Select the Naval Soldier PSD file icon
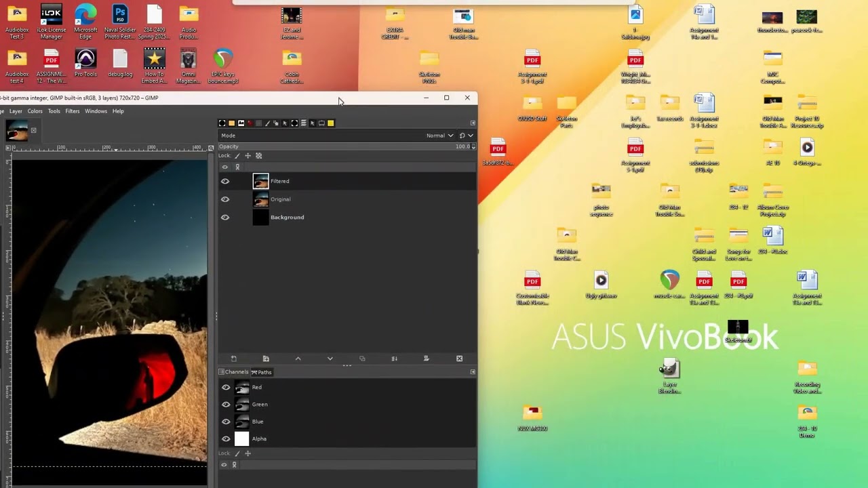 pyautogui.click(x=120, y=22)
